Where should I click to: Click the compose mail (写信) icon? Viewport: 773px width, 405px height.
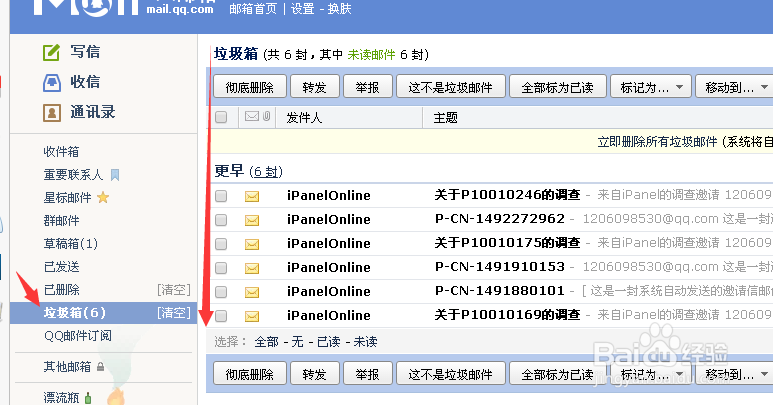pos(51,52)
